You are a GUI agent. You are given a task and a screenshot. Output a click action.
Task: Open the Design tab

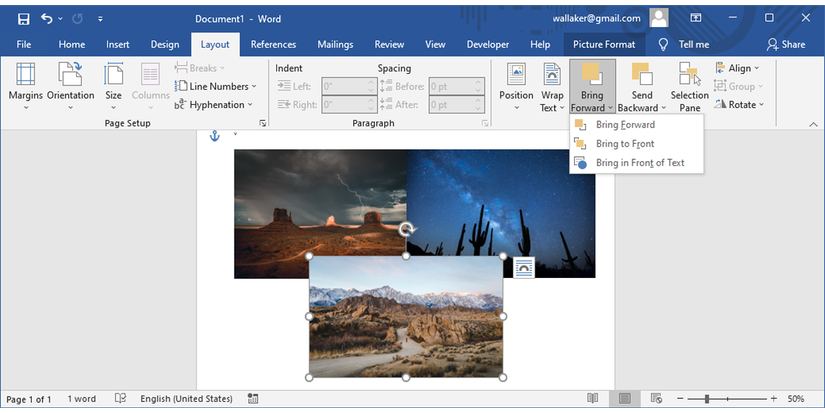(x=165, y=45)
